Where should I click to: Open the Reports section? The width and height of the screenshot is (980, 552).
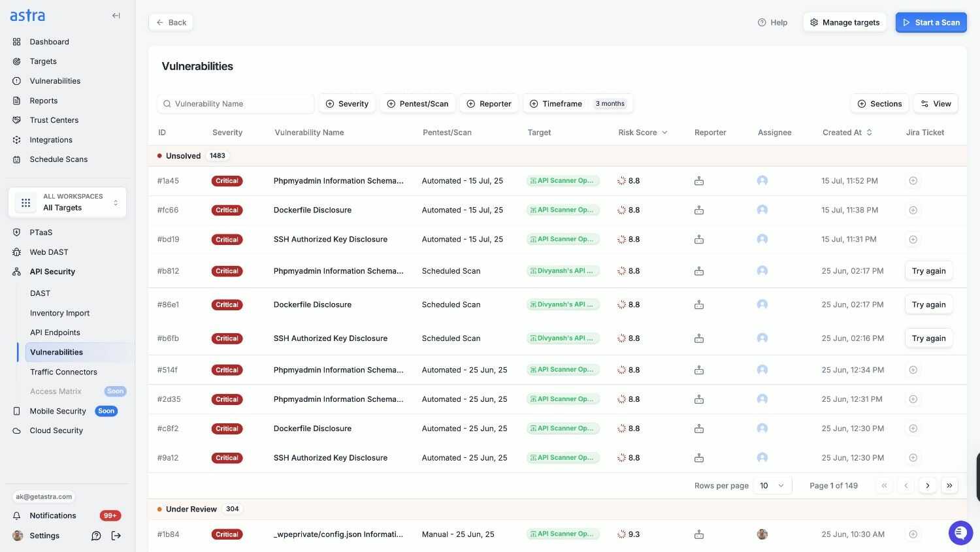(x=43, y=100)
